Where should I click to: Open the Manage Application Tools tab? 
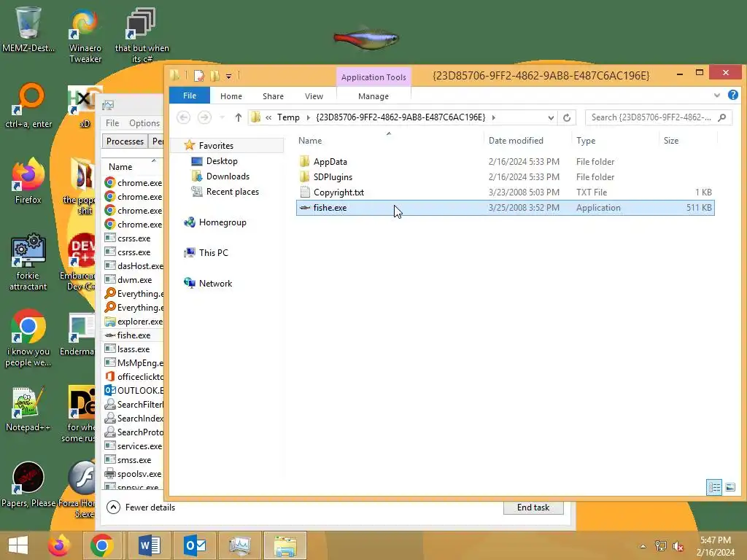(373, 96)
